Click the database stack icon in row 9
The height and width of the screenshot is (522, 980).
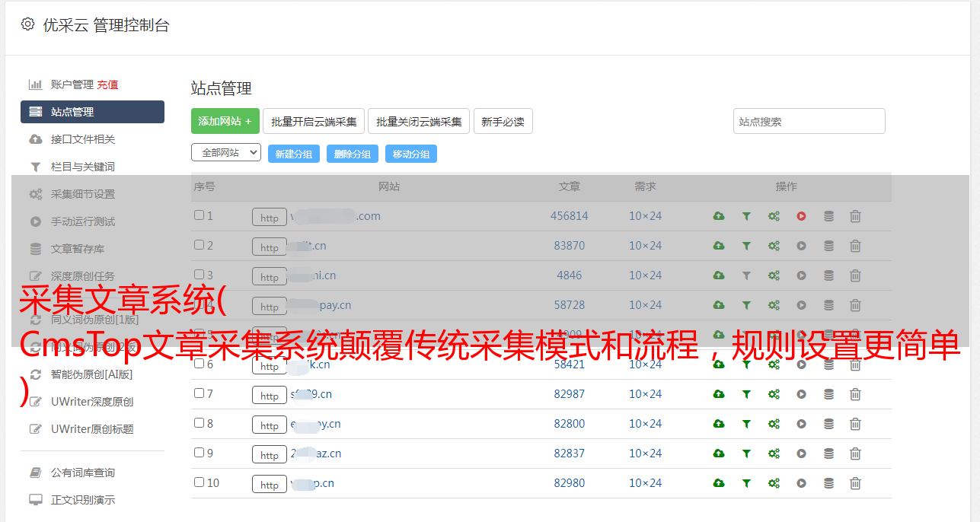pos(828,454)
